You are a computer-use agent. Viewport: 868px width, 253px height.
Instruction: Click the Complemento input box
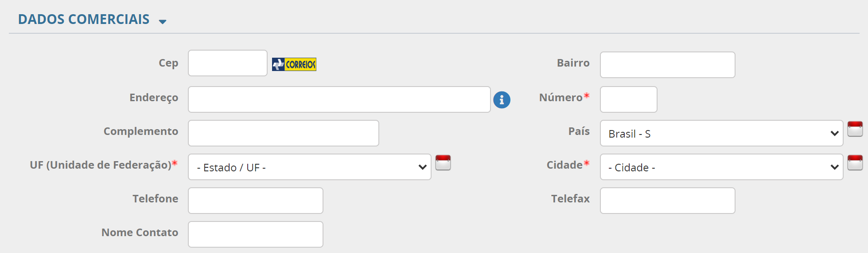283,133
